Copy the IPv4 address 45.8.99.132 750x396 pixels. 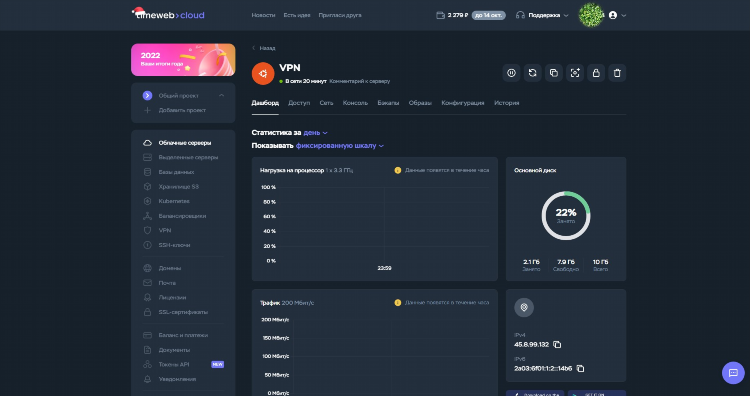click(557, 344)
